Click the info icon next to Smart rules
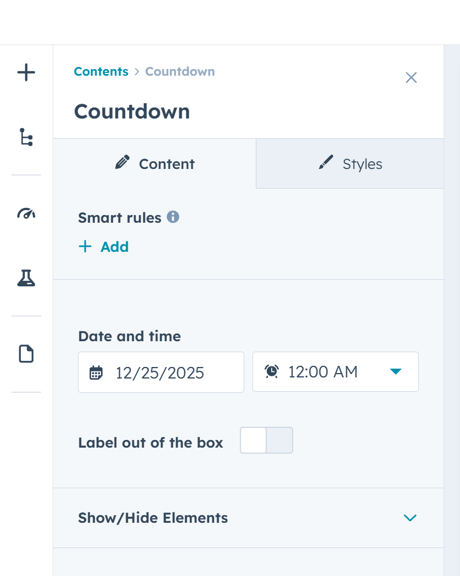The width and height of the screenshot is (460, 576). pos(173,217)
